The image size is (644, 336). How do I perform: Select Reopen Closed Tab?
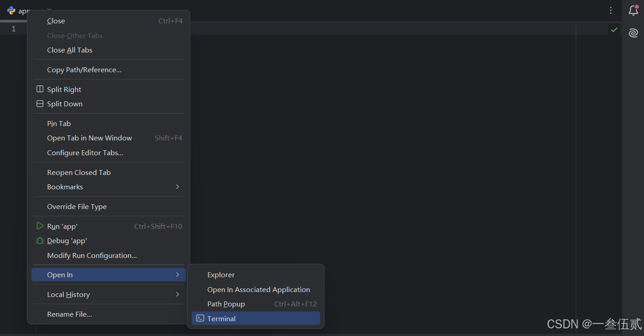tap(109, 172)
